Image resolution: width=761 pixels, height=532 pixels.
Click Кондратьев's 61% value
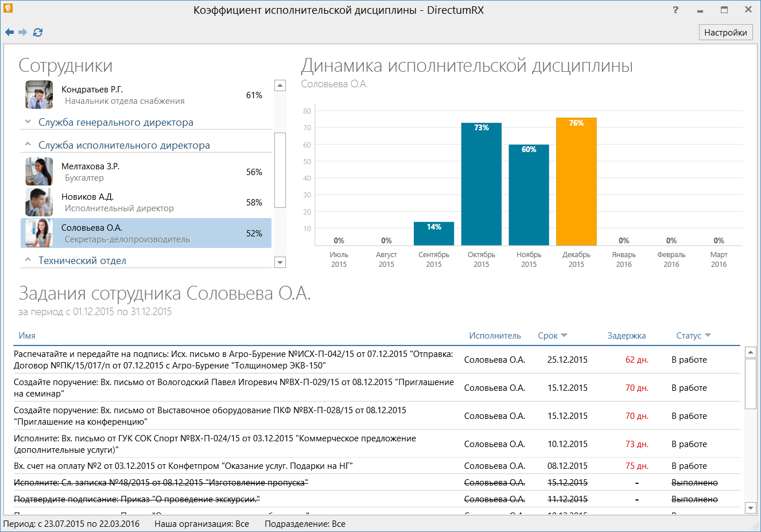pos(254,95)
